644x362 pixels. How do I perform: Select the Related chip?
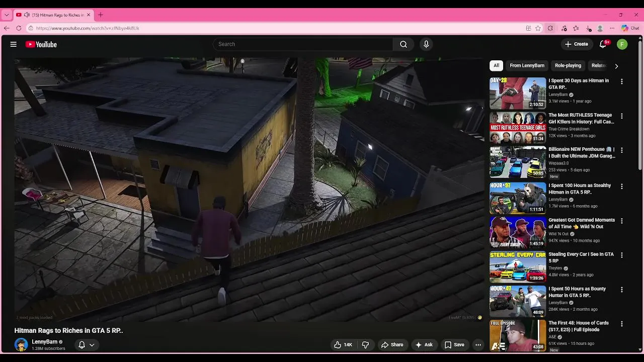[599, 65]
